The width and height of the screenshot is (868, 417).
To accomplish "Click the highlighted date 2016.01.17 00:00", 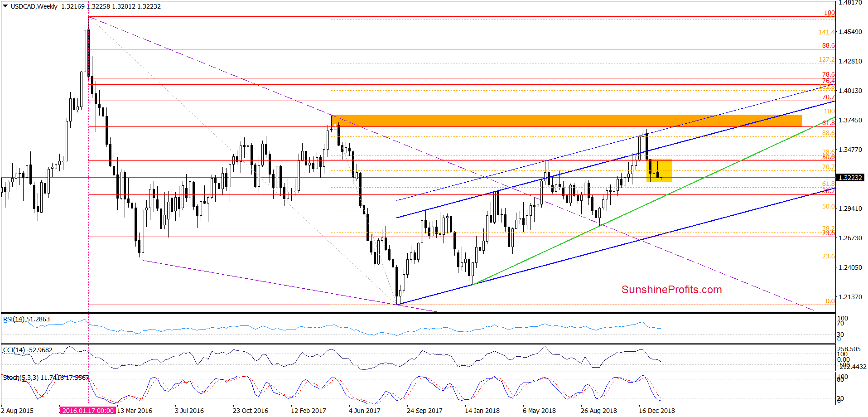I will [88, 411].
